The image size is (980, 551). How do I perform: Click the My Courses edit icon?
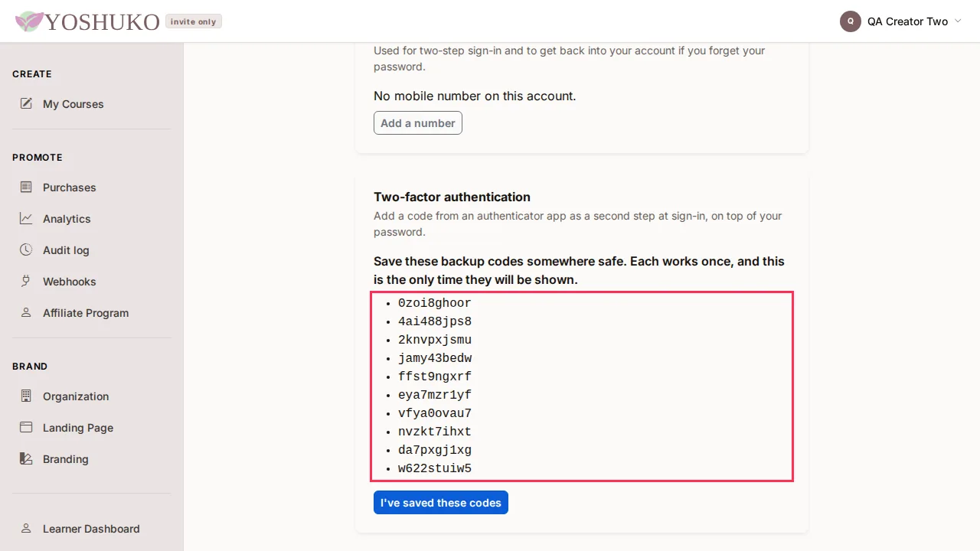pyautogui.click(x=26, y=103)
